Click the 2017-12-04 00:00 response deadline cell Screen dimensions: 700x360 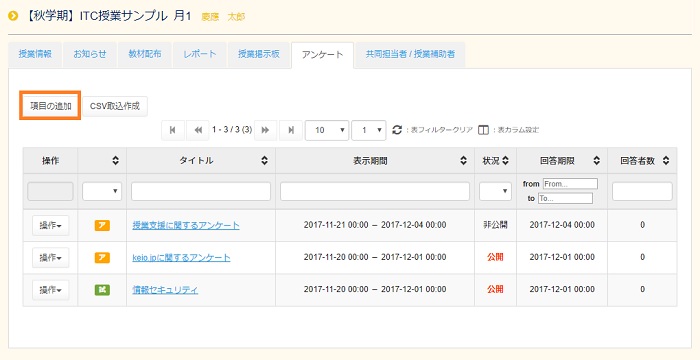562,225
